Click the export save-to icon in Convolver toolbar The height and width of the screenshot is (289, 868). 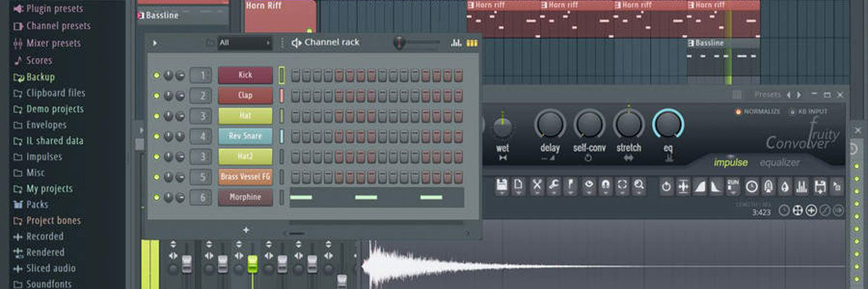[x=820, y=186]
